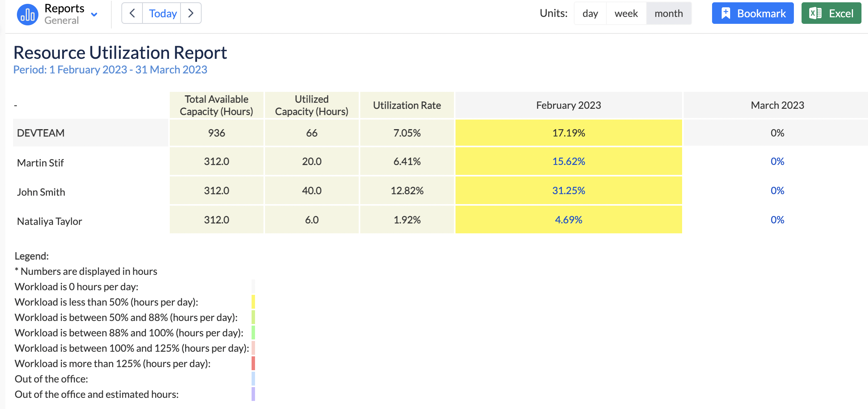Screen dimensions: 868x409
Task: Collapse the February 2023 column header
Action: (568, 105)
